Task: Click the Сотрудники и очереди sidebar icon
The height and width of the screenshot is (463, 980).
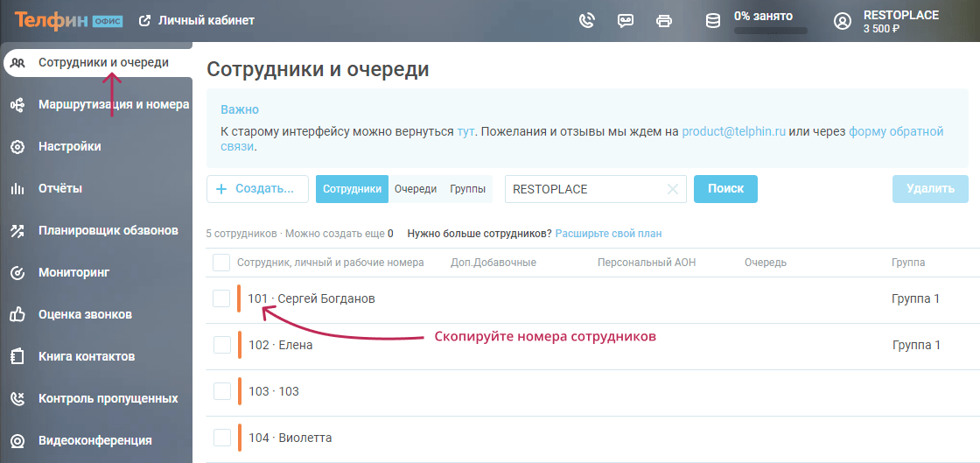Action: click(17, 62)
